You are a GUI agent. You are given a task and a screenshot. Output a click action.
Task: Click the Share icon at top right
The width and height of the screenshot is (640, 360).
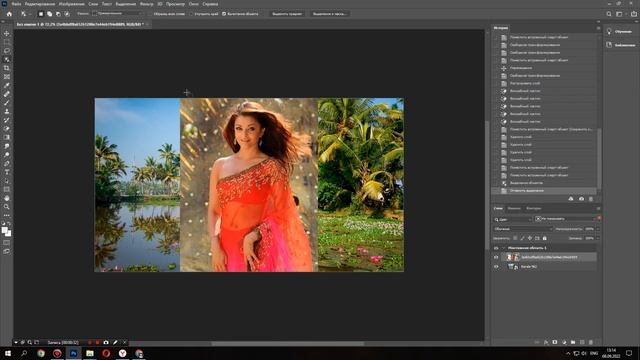(x=633, y=14)
